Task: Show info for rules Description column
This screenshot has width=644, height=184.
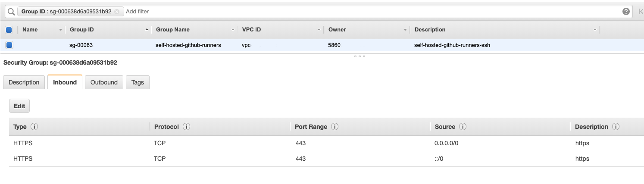Action: [616, 127]
